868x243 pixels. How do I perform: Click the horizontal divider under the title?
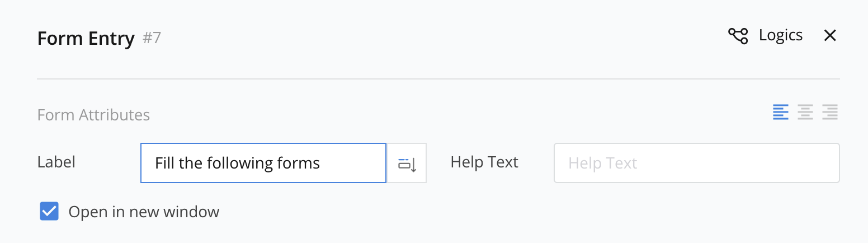point(438,80)
